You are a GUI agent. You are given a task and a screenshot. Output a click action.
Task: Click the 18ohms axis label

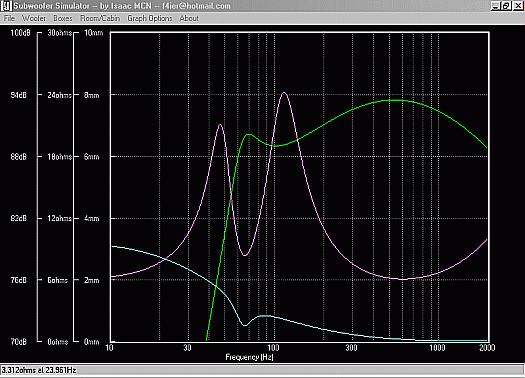click(60, 157)
